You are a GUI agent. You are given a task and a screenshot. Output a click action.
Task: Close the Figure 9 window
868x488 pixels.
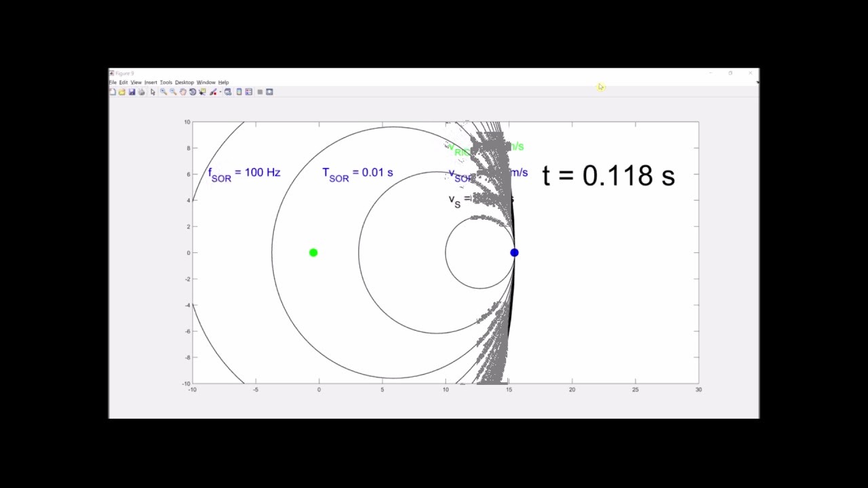750,73
